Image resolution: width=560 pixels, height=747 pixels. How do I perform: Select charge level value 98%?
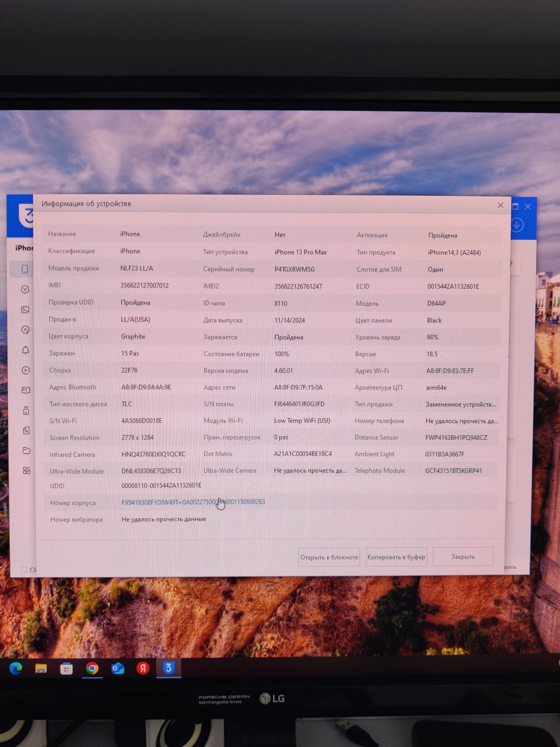tap(432, 337)
